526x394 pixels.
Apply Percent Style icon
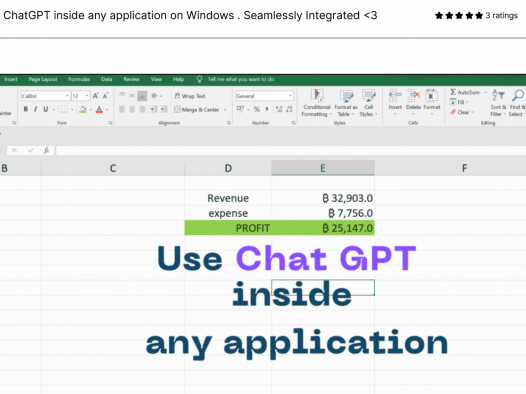click(x=257, y=109)
